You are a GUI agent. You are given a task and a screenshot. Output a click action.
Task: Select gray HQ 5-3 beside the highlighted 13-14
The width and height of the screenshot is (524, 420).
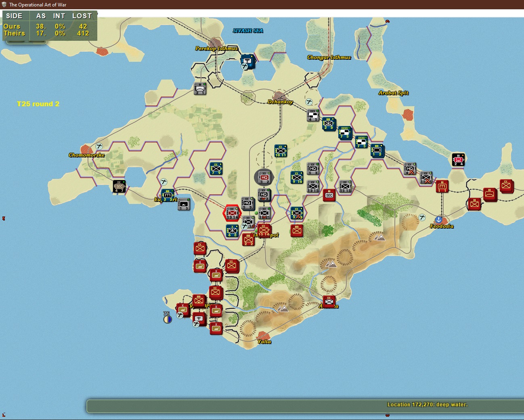click(x=247, y=204)
